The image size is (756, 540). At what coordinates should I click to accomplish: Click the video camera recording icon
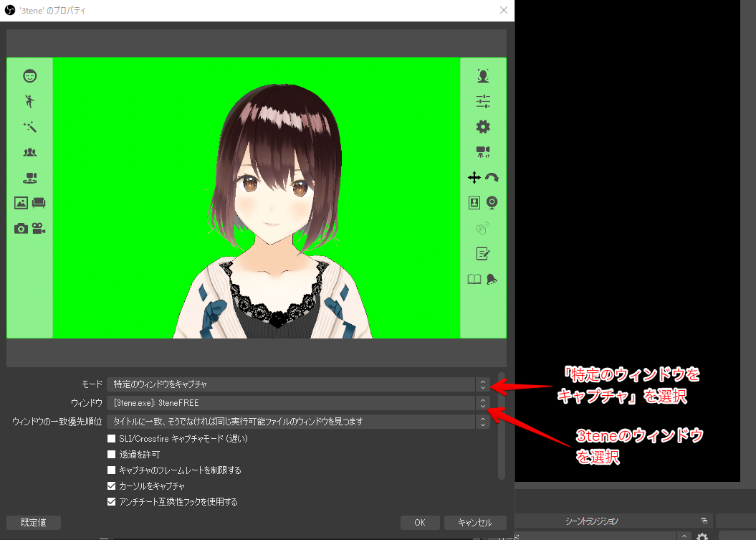click(39, 228)
